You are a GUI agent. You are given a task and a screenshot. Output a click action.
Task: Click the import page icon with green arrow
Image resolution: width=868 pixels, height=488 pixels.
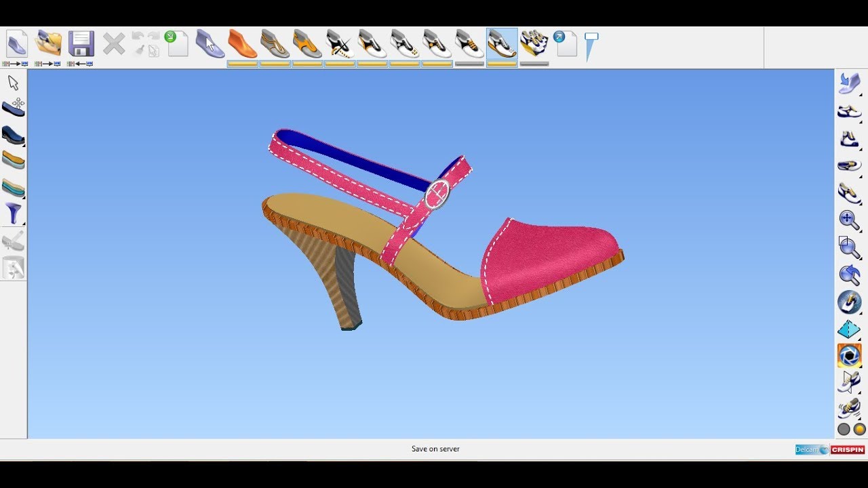[176, 43]
